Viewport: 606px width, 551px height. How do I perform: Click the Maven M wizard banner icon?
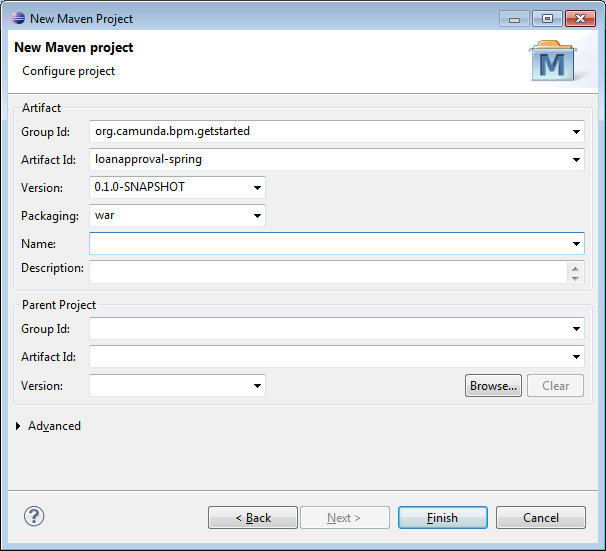point(553,63)
